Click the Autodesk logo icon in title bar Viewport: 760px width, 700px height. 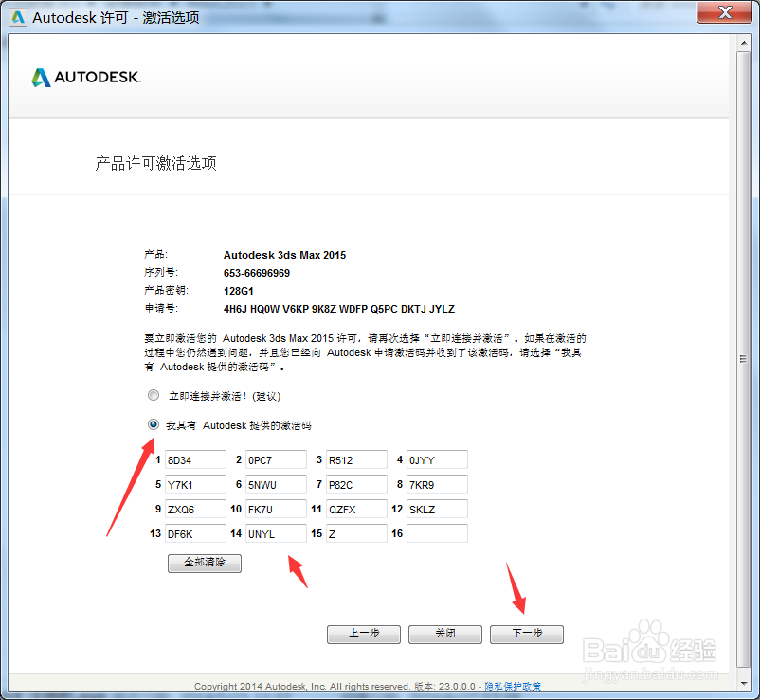17,16
